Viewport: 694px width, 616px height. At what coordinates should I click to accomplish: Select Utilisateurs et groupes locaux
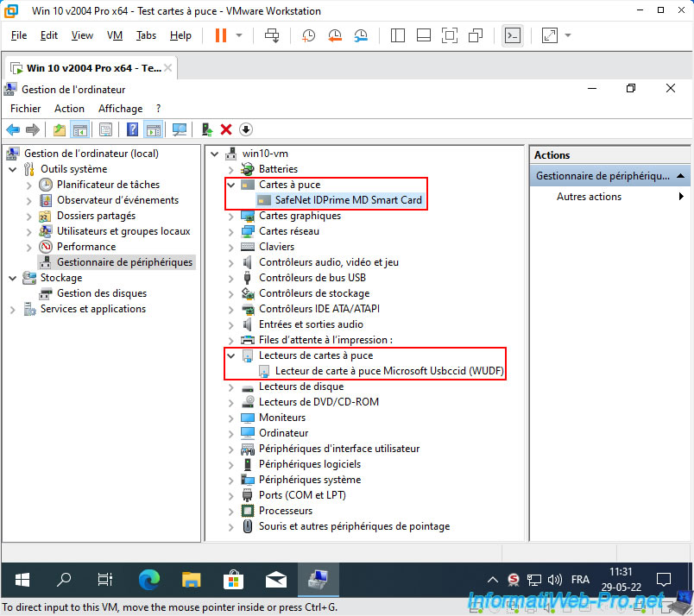pos(123,231)
